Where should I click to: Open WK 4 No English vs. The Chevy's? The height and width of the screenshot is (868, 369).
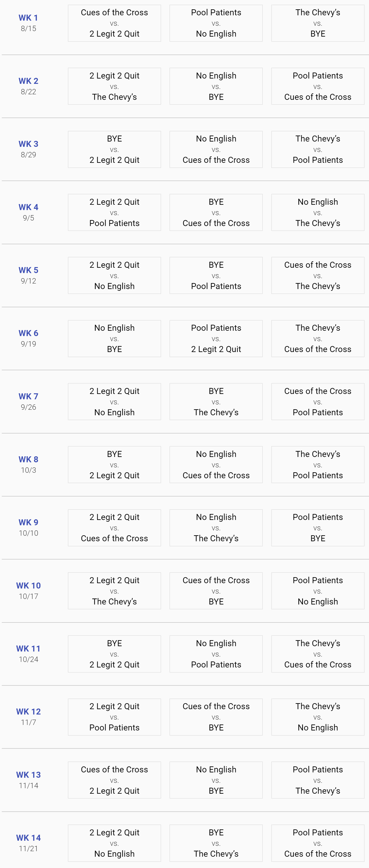318,212
